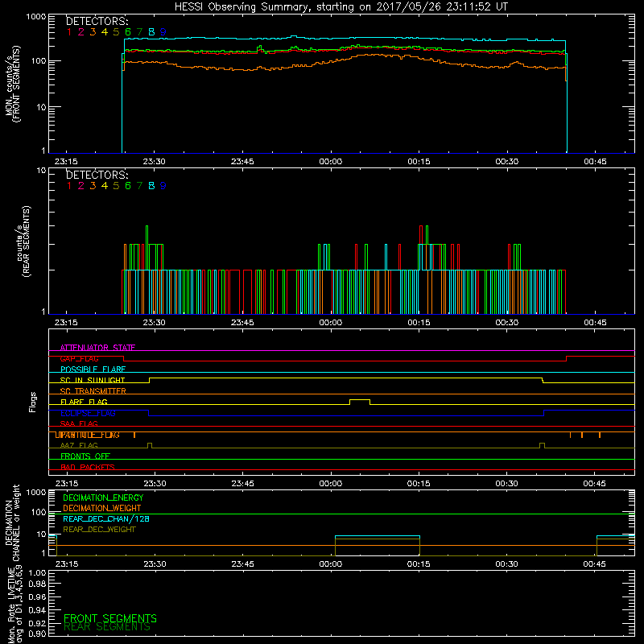Click the REAR_DEC_WEIGHT legend entry
Viewport: 644px width, 644px height.
[x=99, y=530]
